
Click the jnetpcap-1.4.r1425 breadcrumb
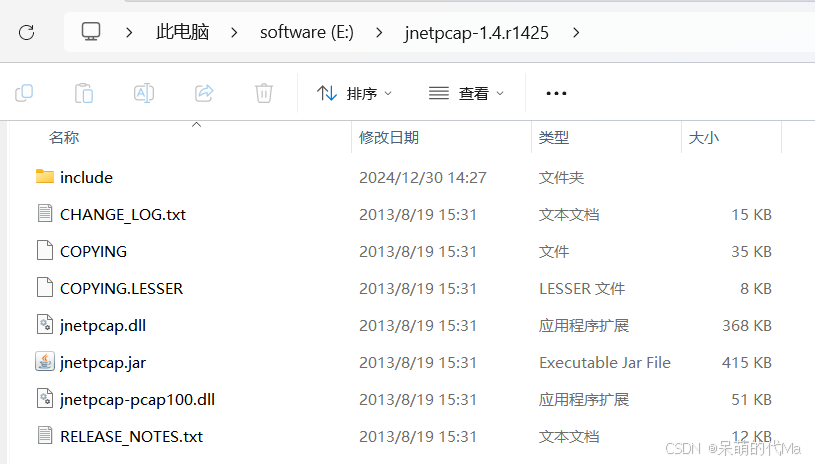pyautogui.click(x=477, y=33)
